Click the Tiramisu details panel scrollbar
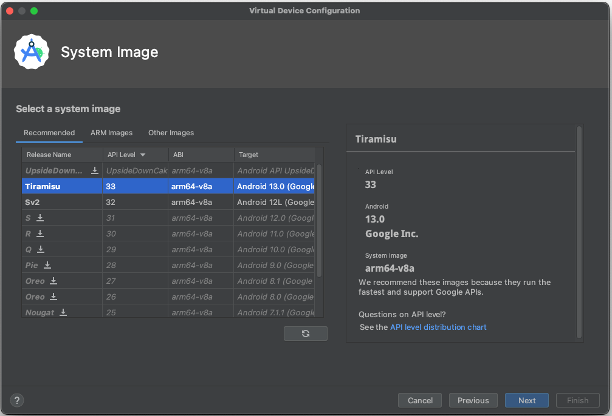The height and width of the screenshot is (416, 612). [x=579, y=232]
